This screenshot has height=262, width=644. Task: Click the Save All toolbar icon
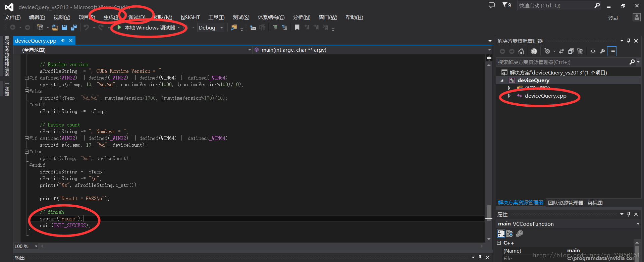[74, 28]
